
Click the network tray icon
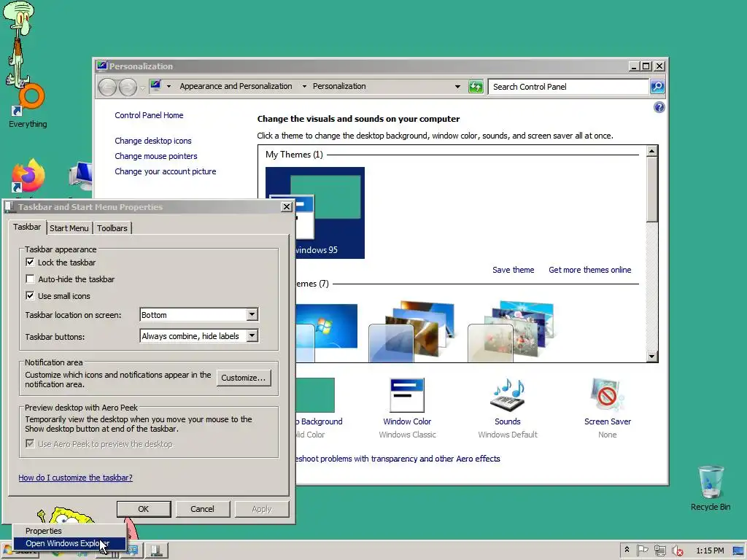659,551
